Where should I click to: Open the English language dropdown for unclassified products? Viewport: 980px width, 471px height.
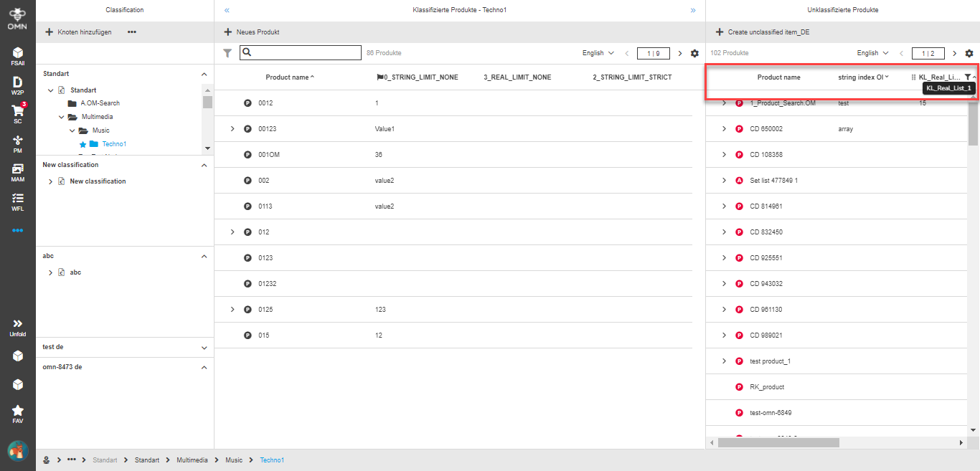coord(872,52)
